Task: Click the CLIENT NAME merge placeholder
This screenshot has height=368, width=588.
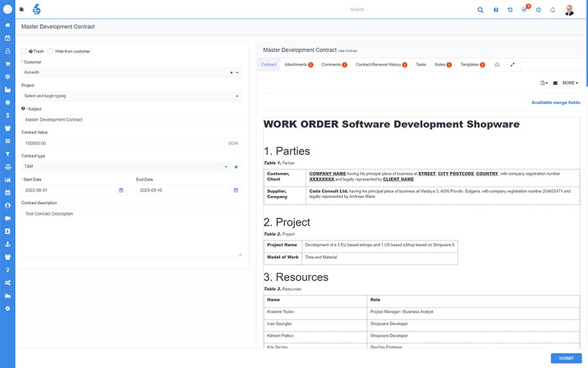Action: (x=399, y=179)
